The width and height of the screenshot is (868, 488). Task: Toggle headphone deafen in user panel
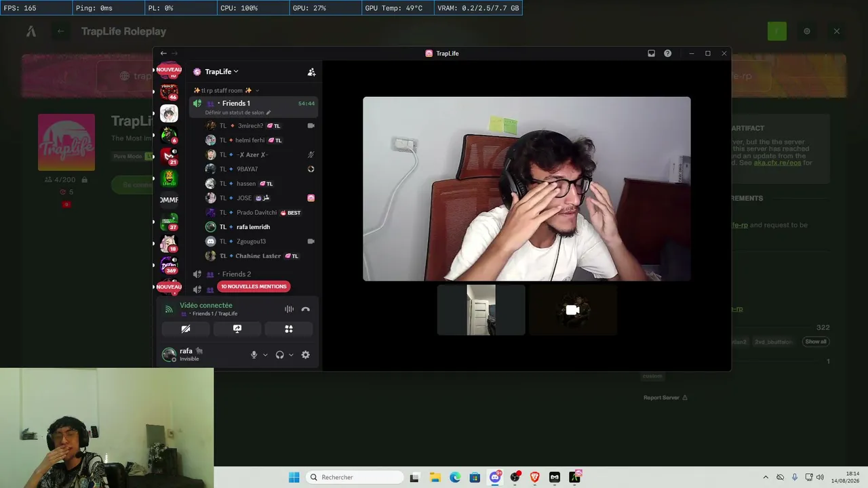[279, 354]
